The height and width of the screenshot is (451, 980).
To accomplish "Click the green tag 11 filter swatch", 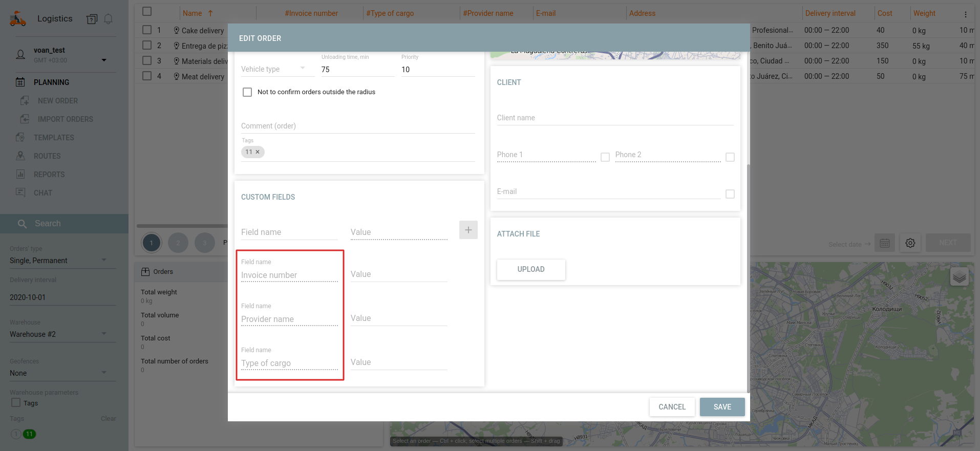I will (x=30, y=434).
